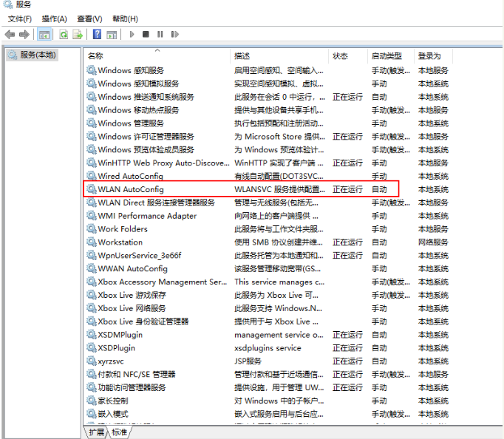The width and height of the screenshot is (504, 439).
Task: Select the WpnUserService_3e66f service
Action: point(268,255)
